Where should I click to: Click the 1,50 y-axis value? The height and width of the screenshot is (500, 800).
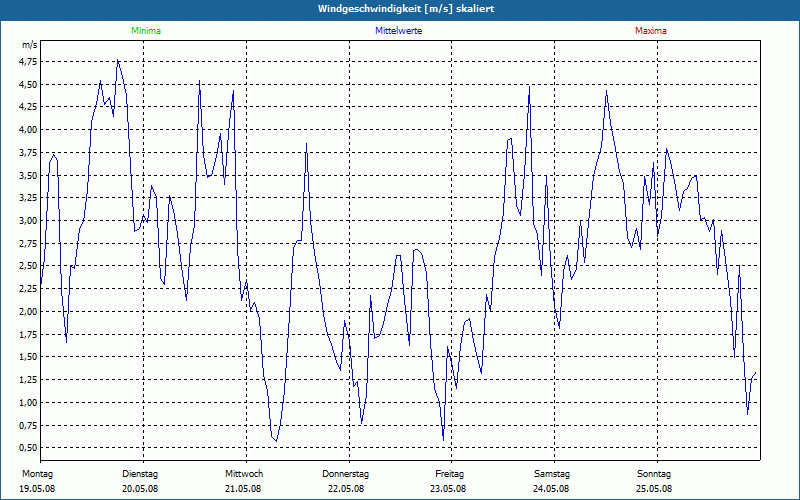point(29,357)
